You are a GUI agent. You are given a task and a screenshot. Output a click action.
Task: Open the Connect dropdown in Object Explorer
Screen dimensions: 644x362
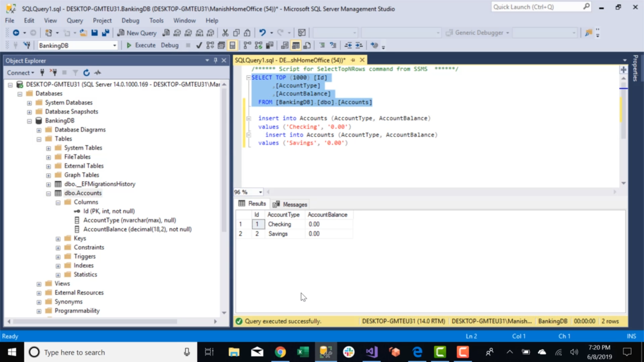point(20,72)
